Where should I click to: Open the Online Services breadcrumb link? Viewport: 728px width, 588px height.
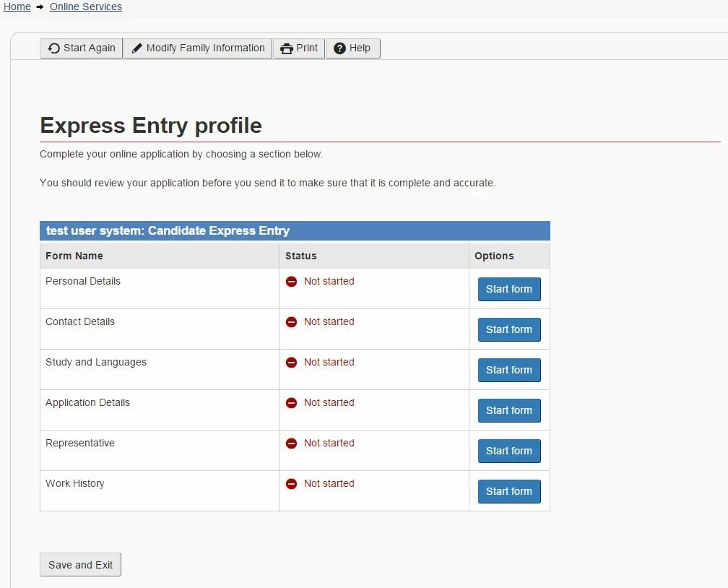[x=86, y=7]
